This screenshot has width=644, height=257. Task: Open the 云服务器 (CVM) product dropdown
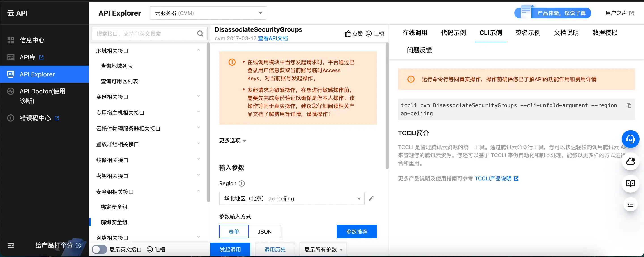pos(208,13)
